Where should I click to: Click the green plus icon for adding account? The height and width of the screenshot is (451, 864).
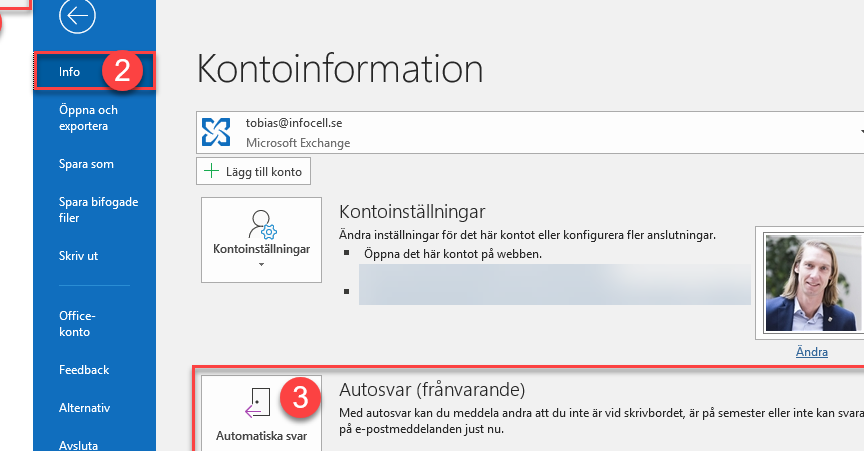211,171
